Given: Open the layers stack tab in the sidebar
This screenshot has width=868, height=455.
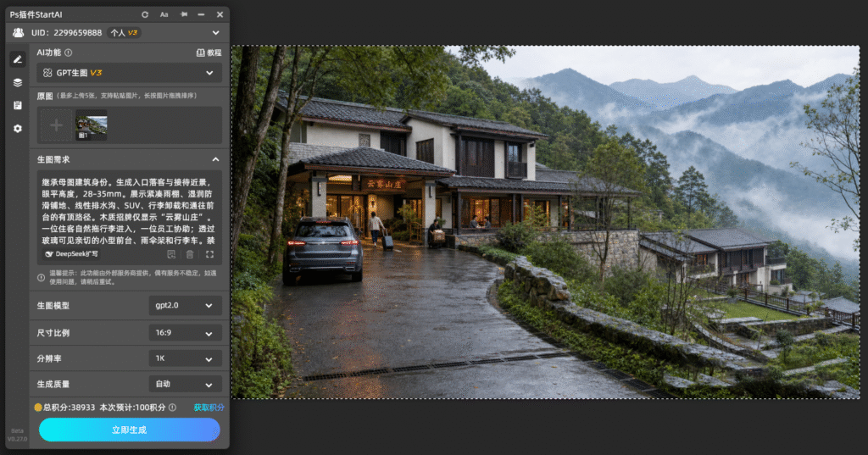Looking at the screenshot, I should coord(18,82).
